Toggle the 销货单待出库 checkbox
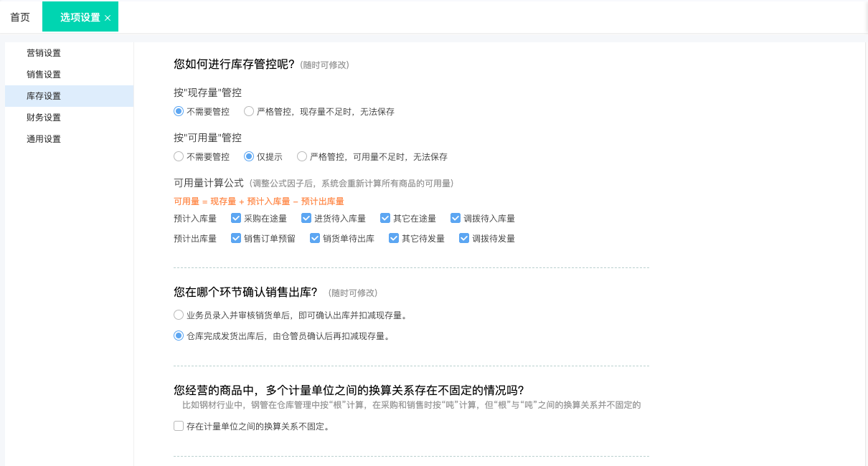Image resolution: width=868 pixels, height=466 pixels. tap(315, 238)
